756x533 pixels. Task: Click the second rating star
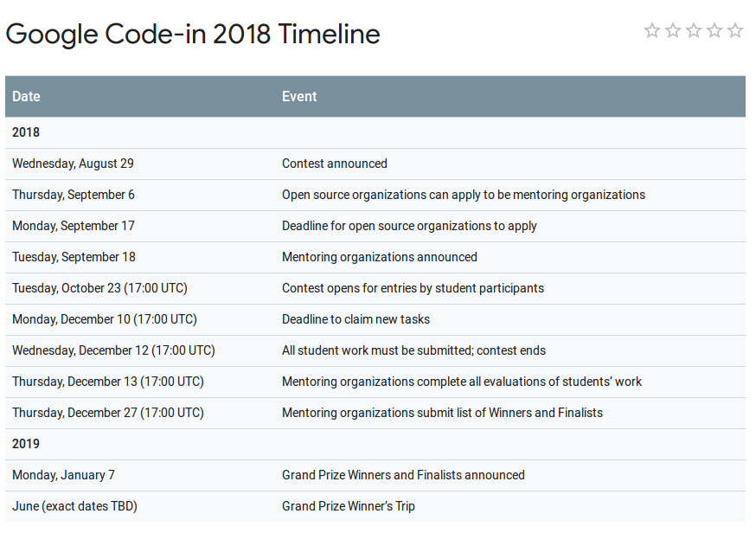[673, 31]
